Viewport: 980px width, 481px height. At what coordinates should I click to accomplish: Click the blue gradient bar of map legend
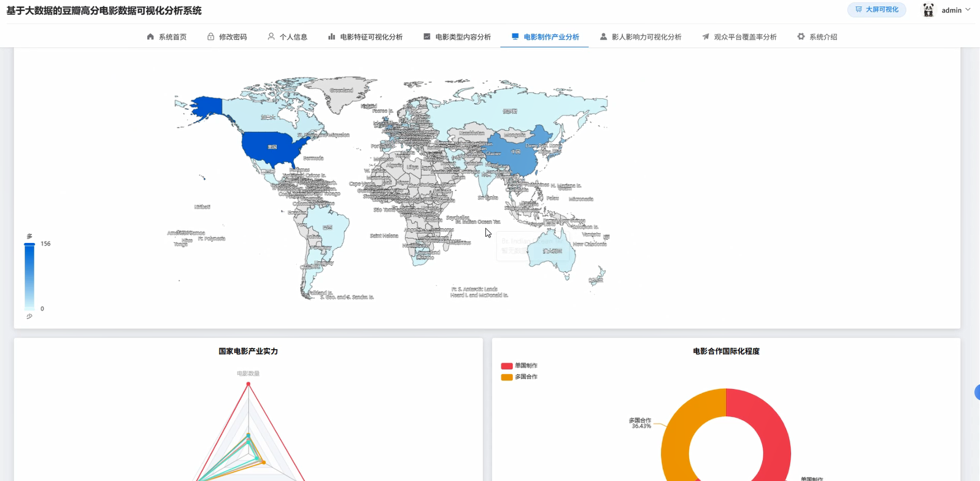pyautogui.click(x=29, y=277)
